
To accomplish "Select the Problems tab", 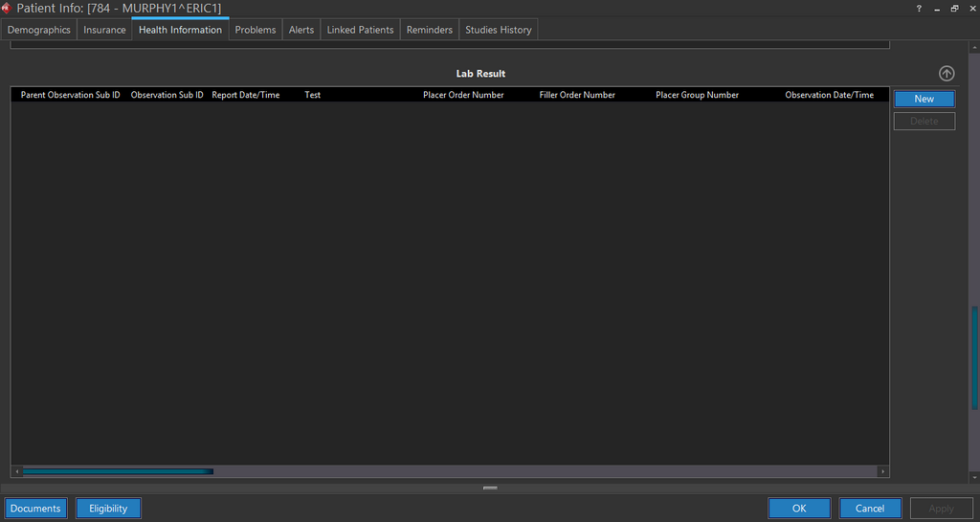I will point(256,30).
